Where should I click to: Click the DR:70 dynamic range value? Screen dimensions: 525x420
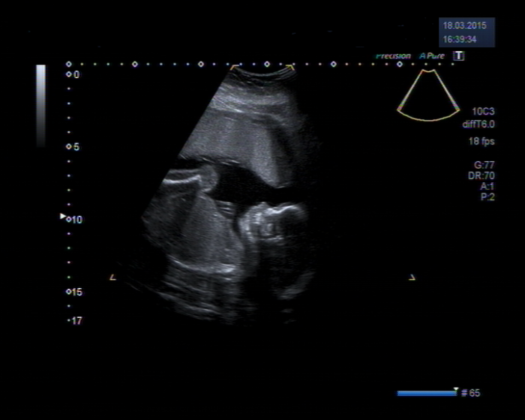[481, 175]
